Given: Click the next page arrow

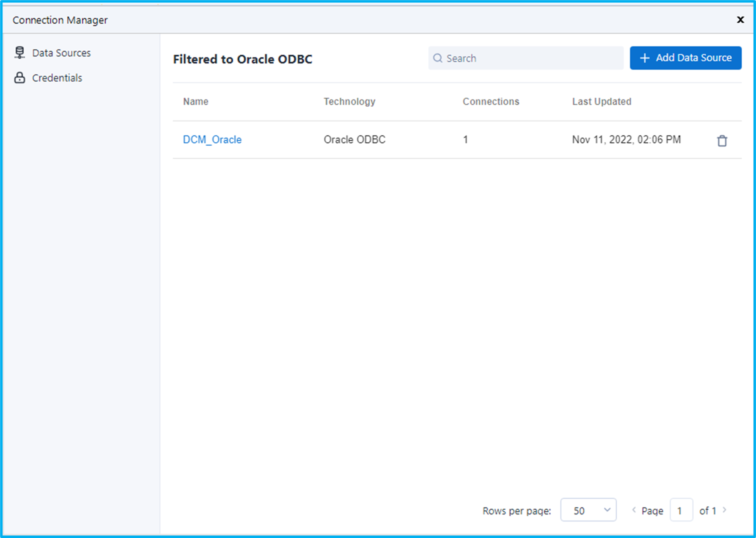Looking at the screenshot, I should pyautogui.click(x=724, y=510).
